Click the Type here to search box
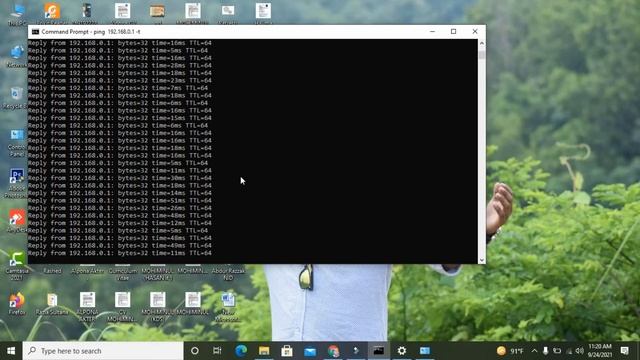Image resolution: width=640 pixels, height=360 pixels. click(103, 351)
